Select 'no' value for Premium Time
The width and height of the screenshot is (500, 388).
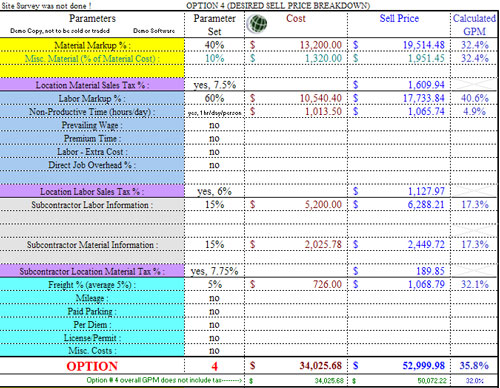click(x=214, y=139)
